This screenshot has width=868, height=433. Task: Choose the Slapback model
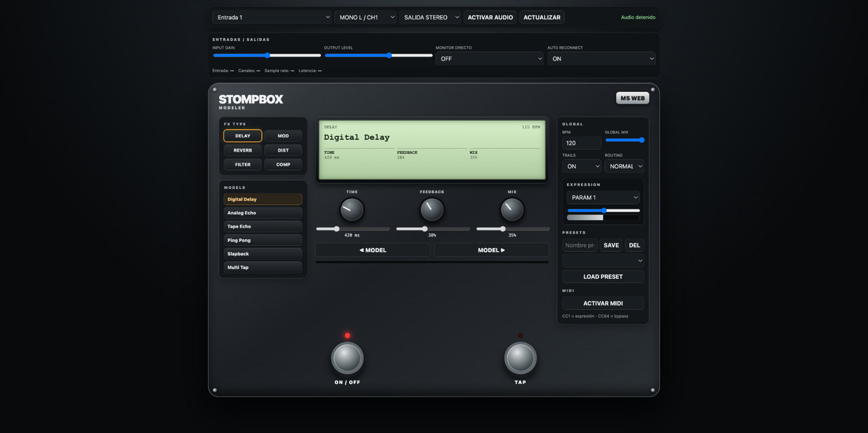[x=263, y=253]
